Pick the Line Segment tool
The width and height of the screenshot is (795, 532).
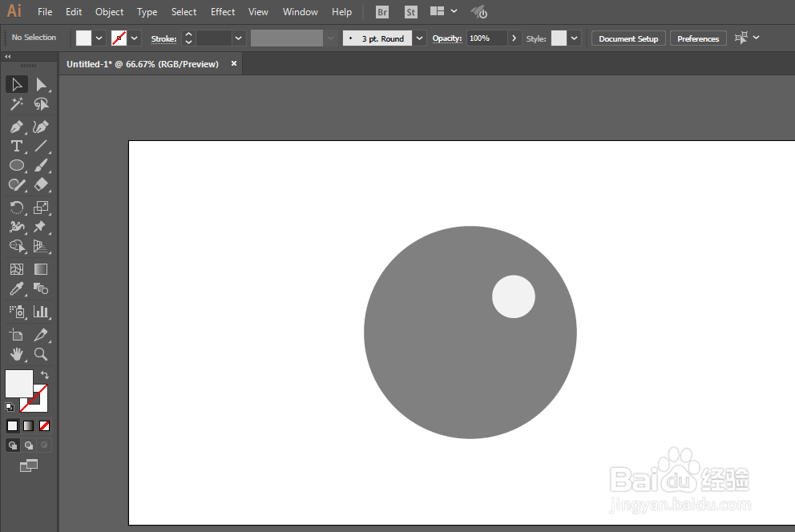tap(41, 146)
